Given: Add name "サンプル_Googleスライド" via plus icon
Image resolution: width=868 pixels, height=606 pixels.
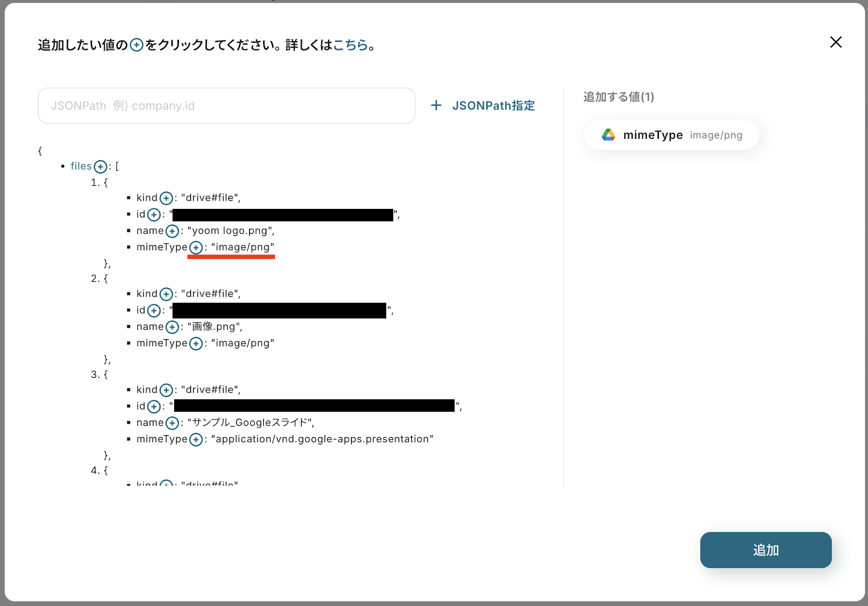Looking at the screenshot, I should tap(172, 423).
